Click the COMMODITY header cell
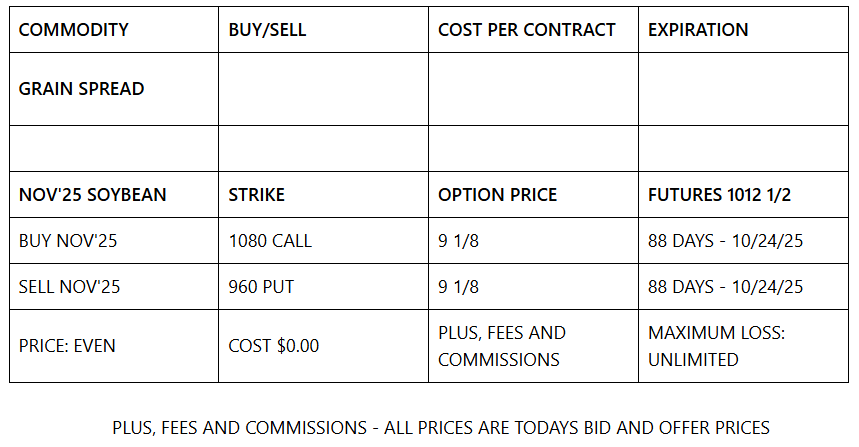 114,30
